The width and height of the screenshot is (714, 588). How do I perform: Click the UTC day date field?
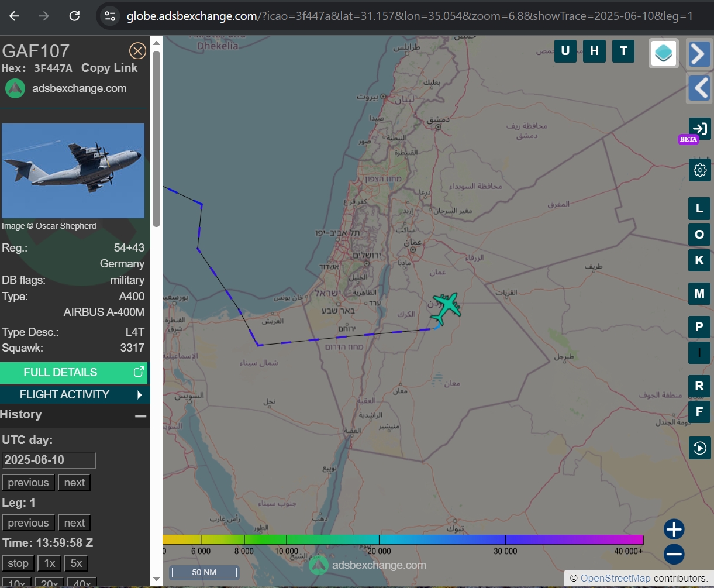pos(49,460)
